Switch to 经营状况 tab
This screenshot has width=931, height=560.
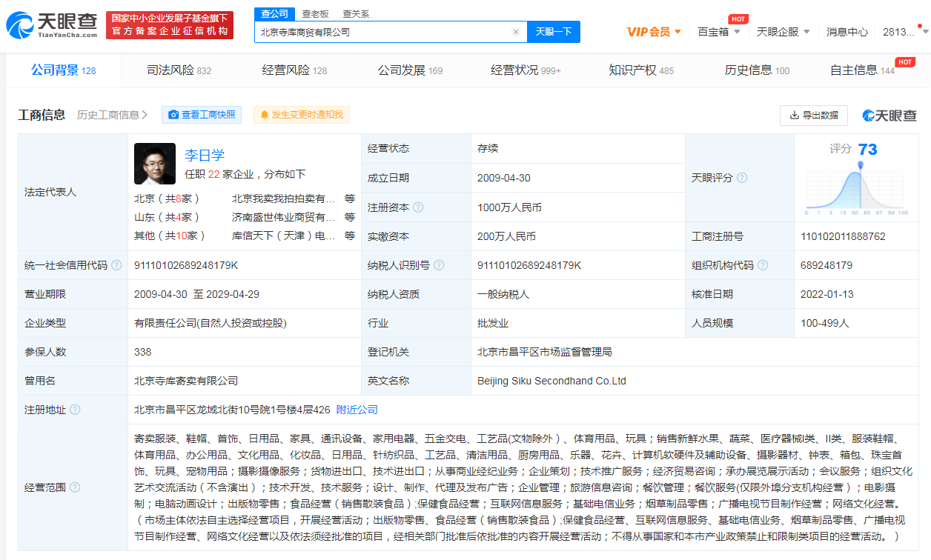click(x=526, y=70)
